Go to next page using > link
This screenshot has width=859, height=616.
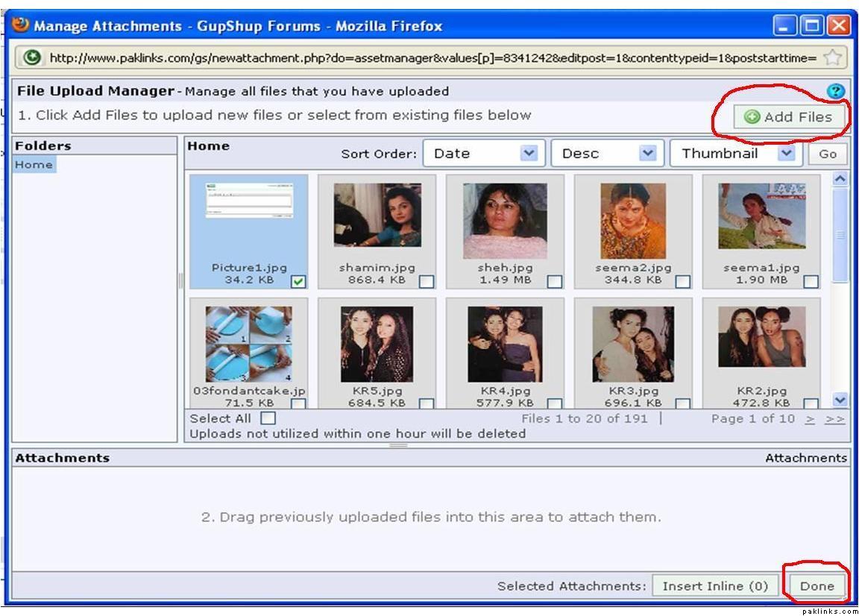pos(811,418)
